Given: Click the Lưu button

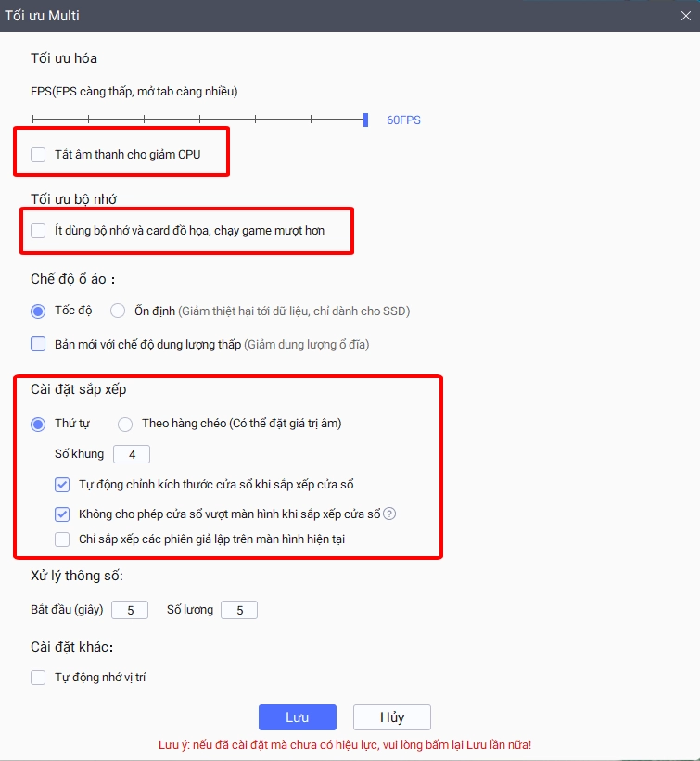Looking at the screenshot, I should tap(297, 717).
